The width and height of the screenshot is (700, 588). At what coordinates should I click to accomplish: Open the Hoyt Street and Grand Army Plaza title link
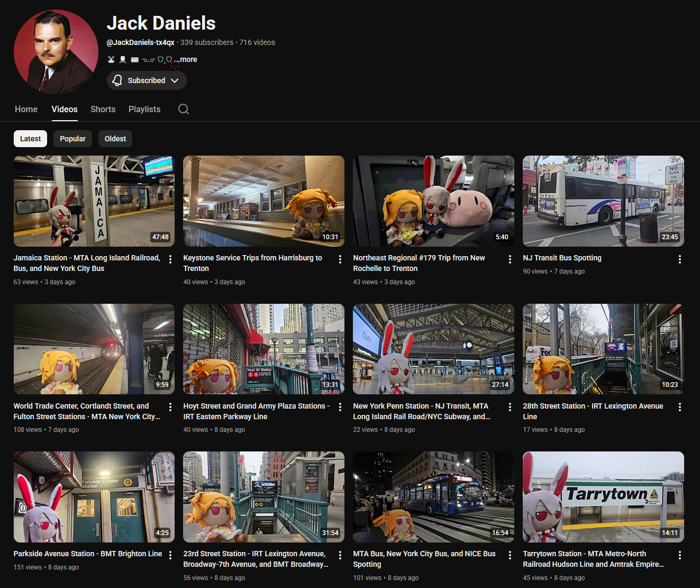256,411
